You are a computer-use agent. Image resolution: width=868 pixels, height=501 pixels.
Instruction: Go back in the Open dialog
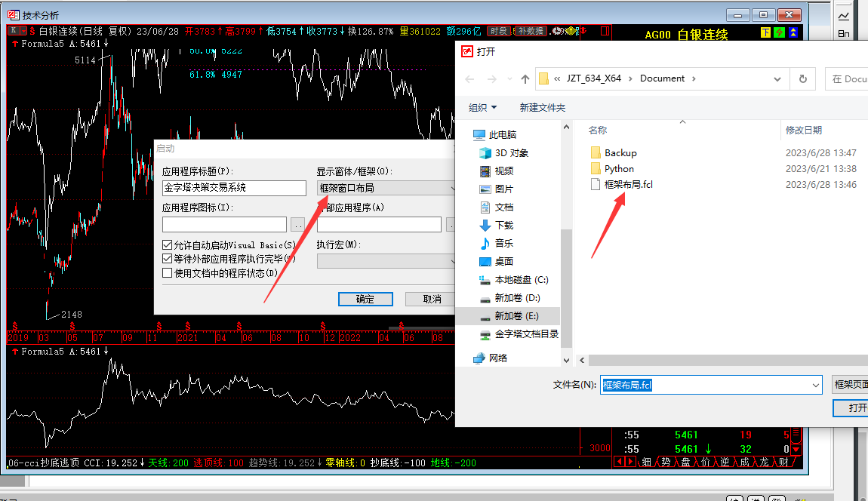469,79
